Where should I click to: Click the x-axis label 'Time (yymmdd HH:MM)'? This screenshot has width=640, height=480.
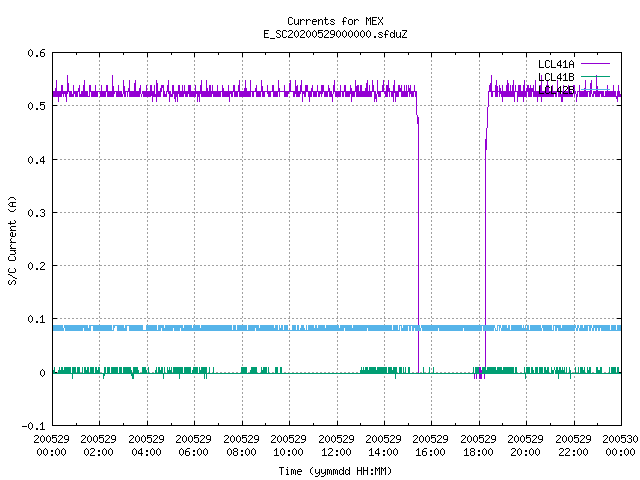pyautogui.click(x=335, y=471)
